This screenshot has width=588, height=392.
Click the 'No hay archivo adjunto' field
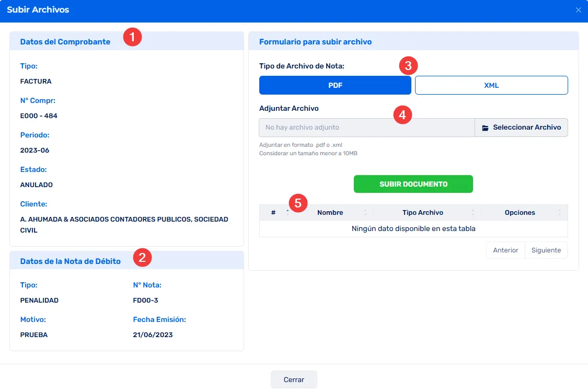point(366,128)
